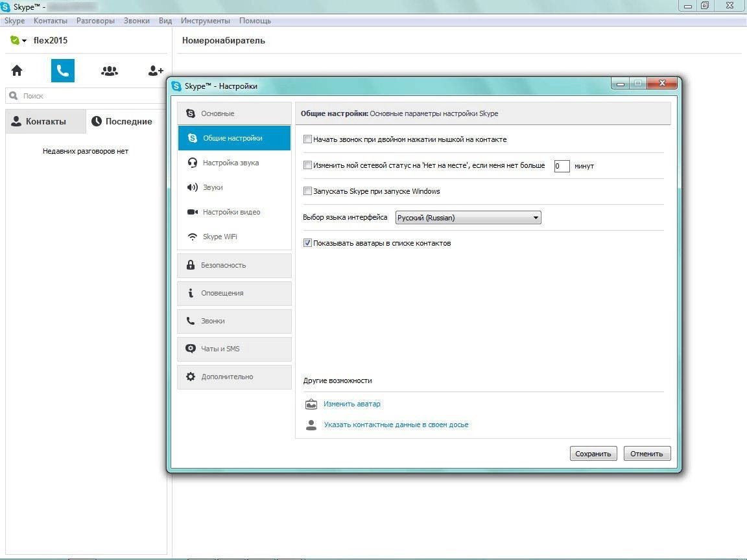Click the minutes number input field
This screenshot has height=560, width=747.
pos(562,166)
